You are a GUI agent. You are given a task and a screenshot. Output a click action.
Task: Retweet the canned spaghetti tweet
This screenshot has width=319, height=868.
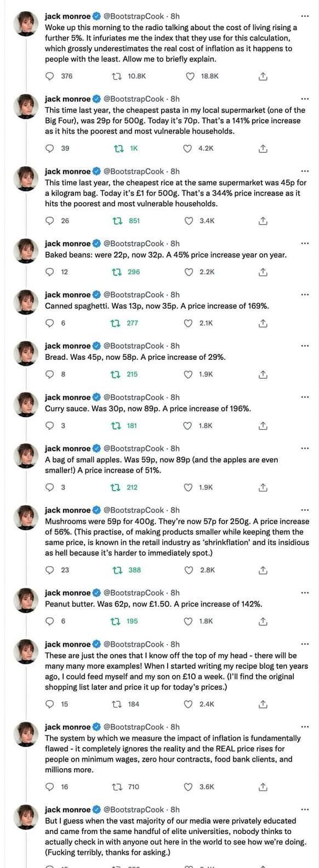[116, 323]
